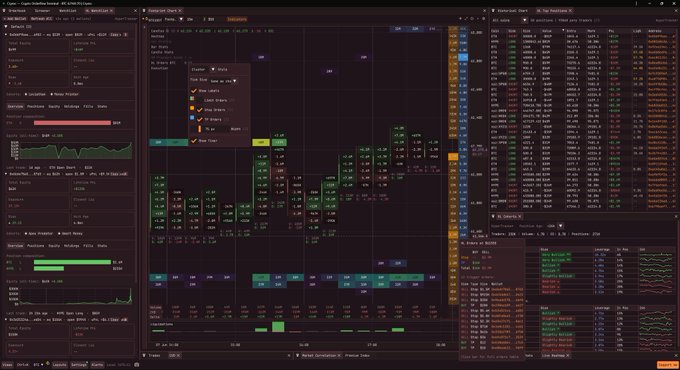The width and height of the screenshot is (680, 370).
Task: Click the plus icon in the footprint chart toolbar
Action: (x=460, y=19)
